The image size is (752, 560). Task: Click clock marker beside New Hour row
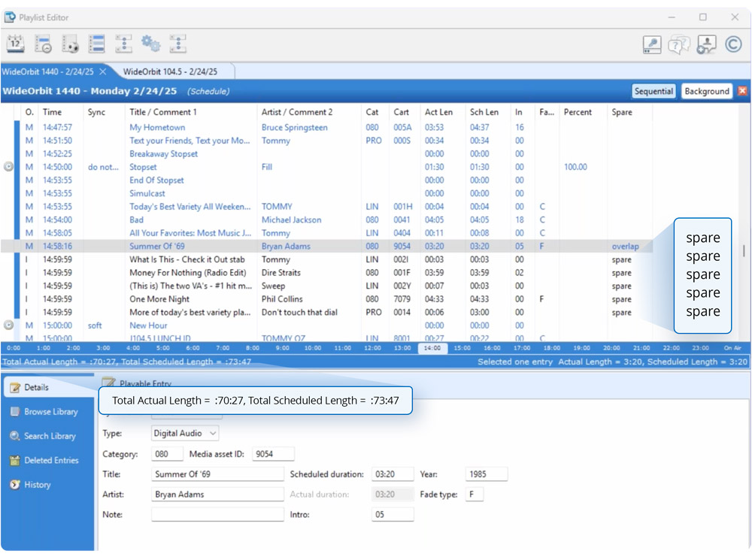9,325
